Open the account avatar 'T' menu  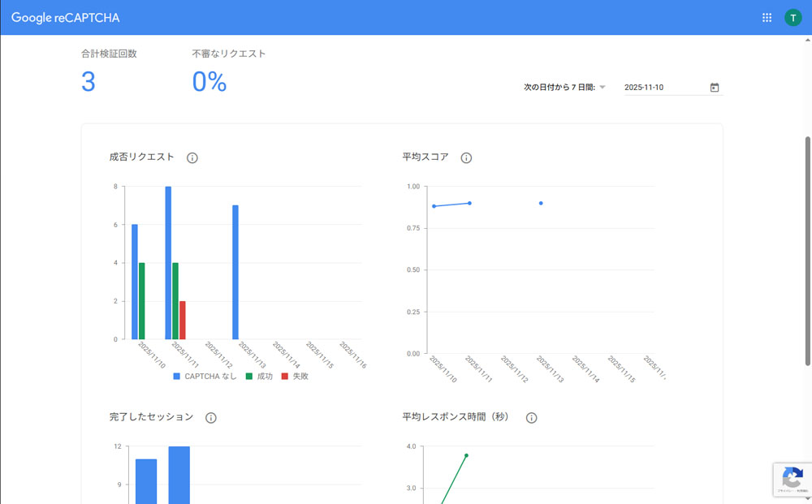click(793, 18)
